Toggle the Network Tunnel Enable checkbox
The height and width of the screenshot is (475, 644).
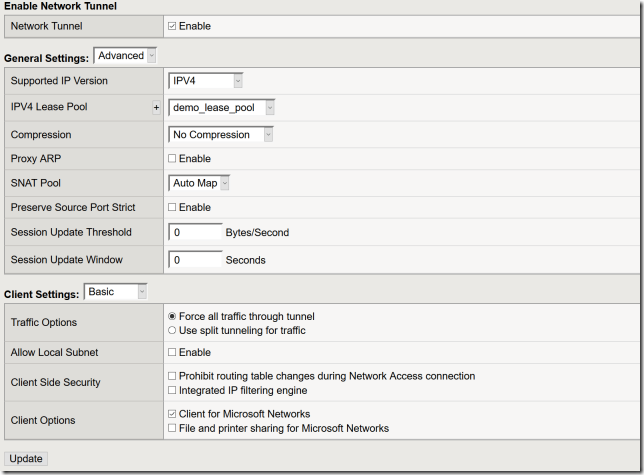click(x=173, y=26)
